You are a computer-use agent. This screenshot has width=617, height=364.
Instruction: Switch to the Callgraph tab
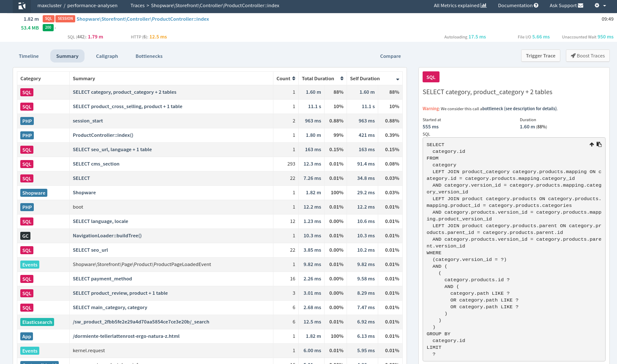click(x=107, y=56)
